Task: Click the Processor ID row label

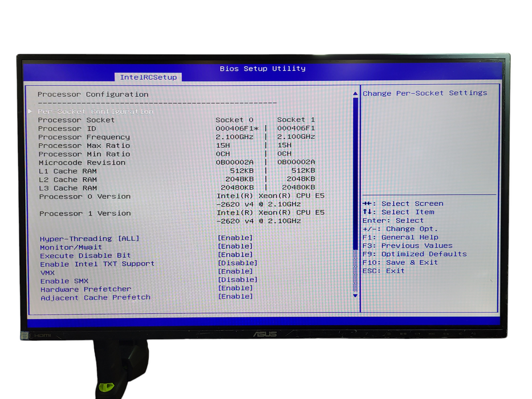Action: 67,129
